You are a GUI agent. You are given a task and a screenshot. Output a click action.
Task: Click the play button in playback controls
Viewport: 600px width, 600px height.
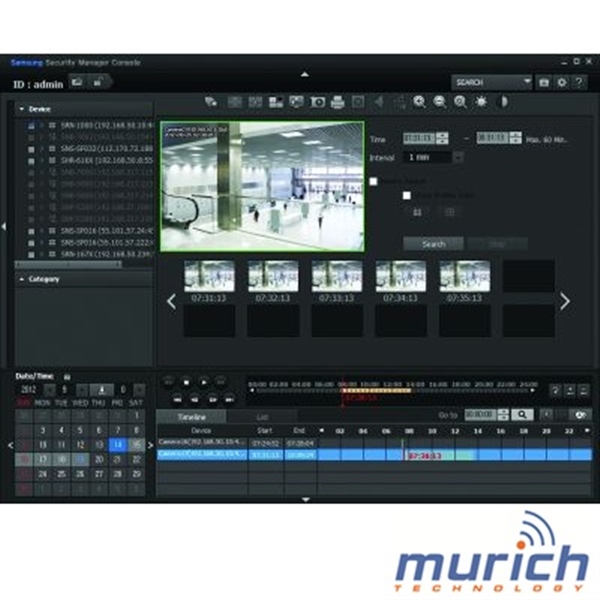pos(204,382)
